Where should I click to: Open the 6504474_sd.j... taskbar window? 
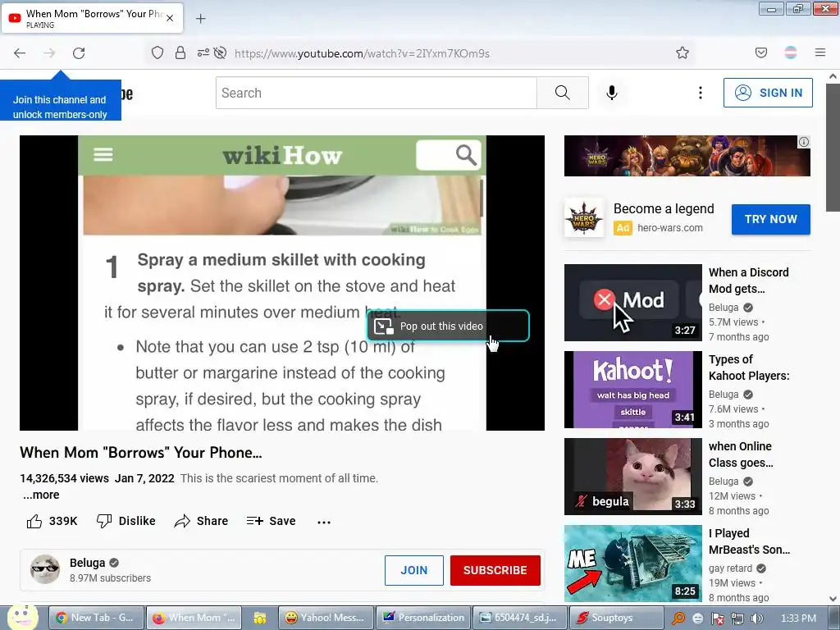click(518, 618)
